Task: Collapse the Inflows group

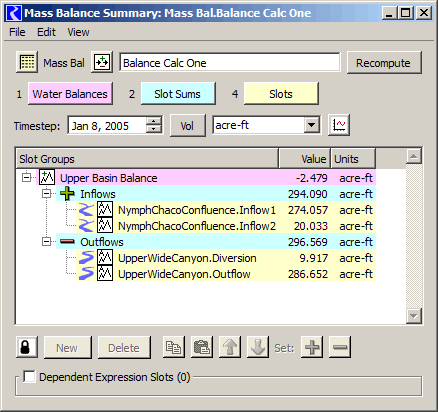Action: (x=47, y=194)
